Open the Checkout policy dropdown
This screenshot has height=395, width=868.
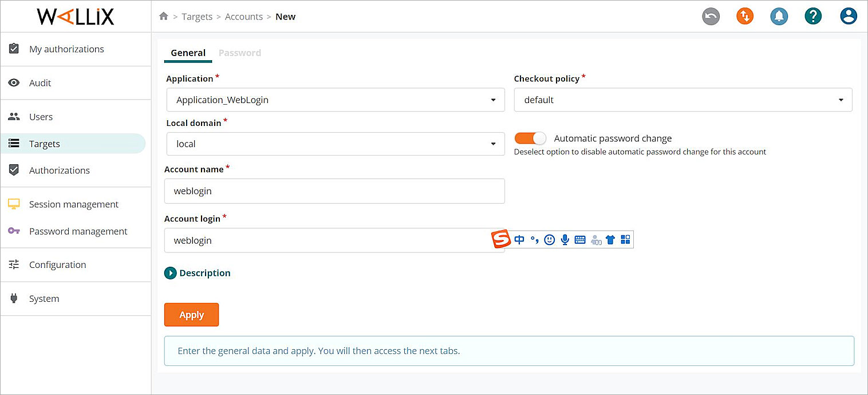(x=841, y=100)
